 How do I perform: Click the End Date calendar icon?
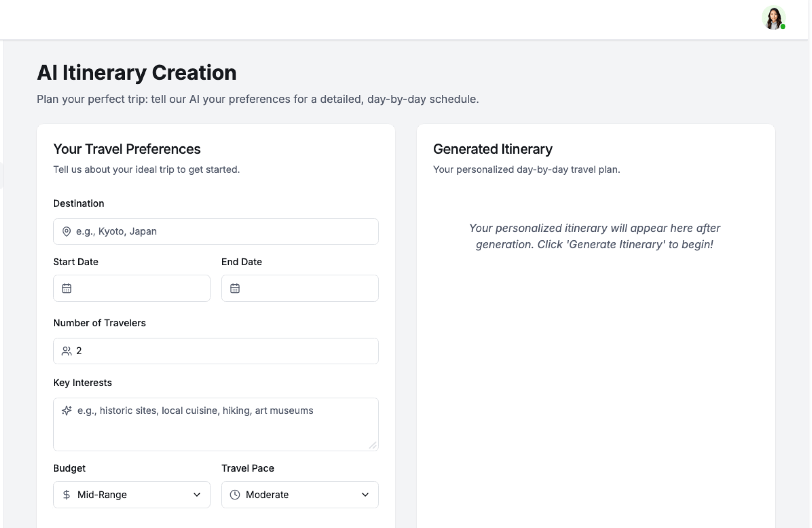[x=235, y=289]
